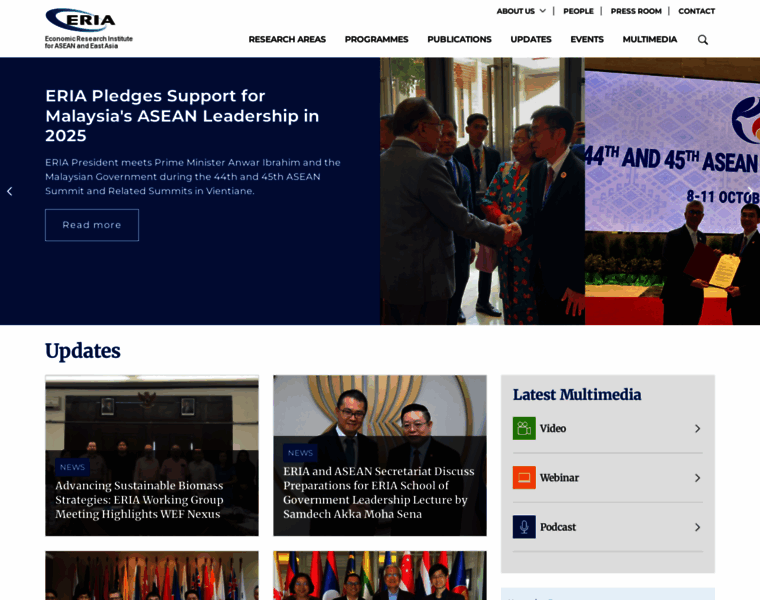Image resolution: width=760 pixels, height=600 pixels.
Task: Open the About Us link
Action: point(515,11)
